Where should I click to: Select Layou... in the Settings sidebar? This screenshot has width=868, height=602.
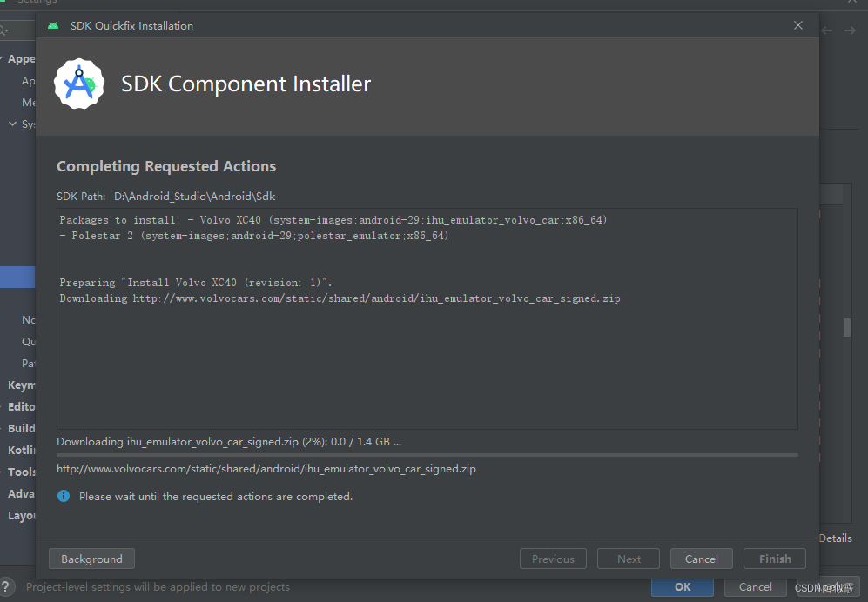tap(21, 516)
